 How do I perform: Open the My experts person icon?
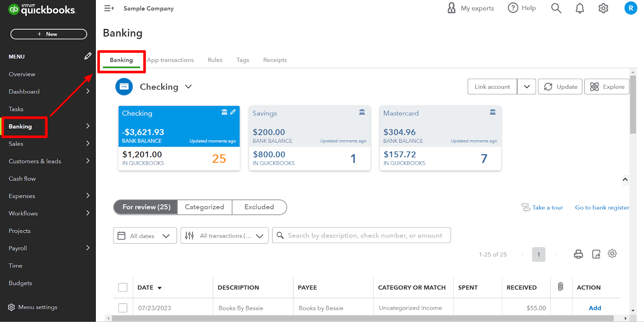(452, 8)
